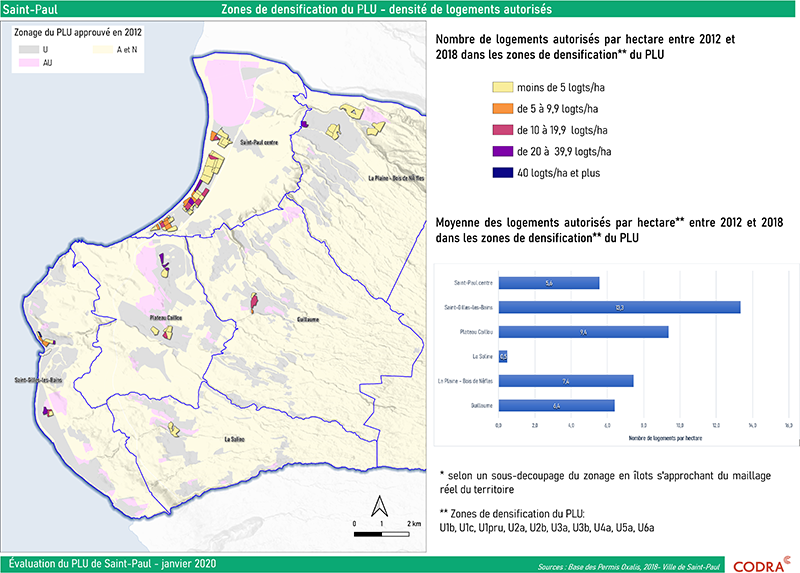Select the purple 'de 20 à 39,9 logts/ha' swatch
Viewport: 800px width, 573px height.
tap(502, 151)
